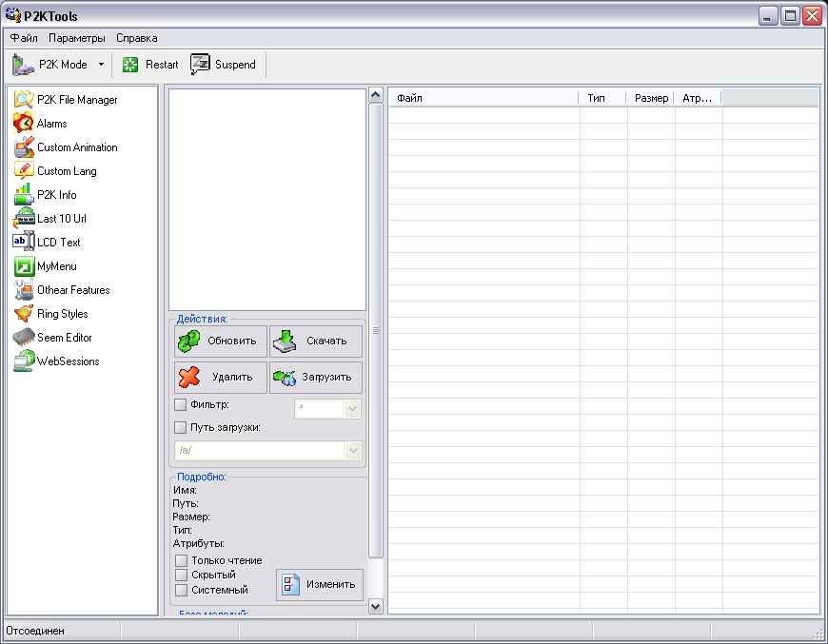
Task: Select the WebSessions icon
Action: point(24,361)
